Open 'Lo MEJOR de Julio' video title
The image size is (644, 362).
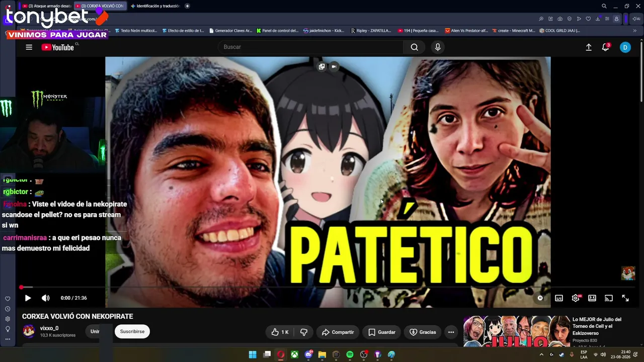[597, 326]
